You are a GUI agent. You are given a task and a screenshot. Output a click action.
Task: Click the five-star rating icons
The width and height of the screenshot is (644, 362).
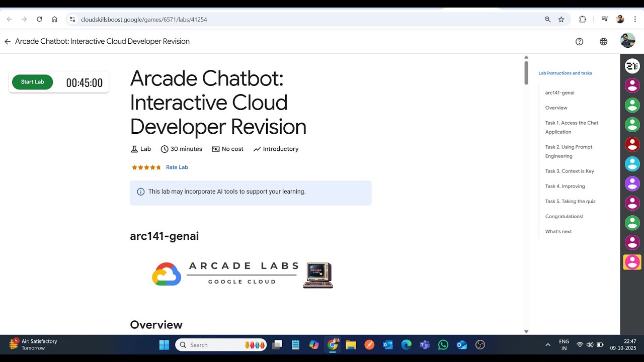(146, 167)
